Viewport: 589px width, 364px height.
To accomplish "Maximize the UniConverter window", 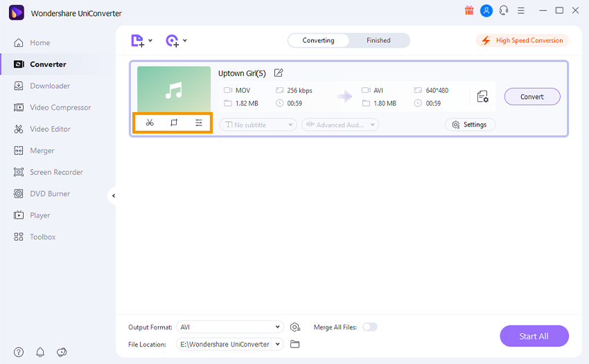I will pos(559,10).
